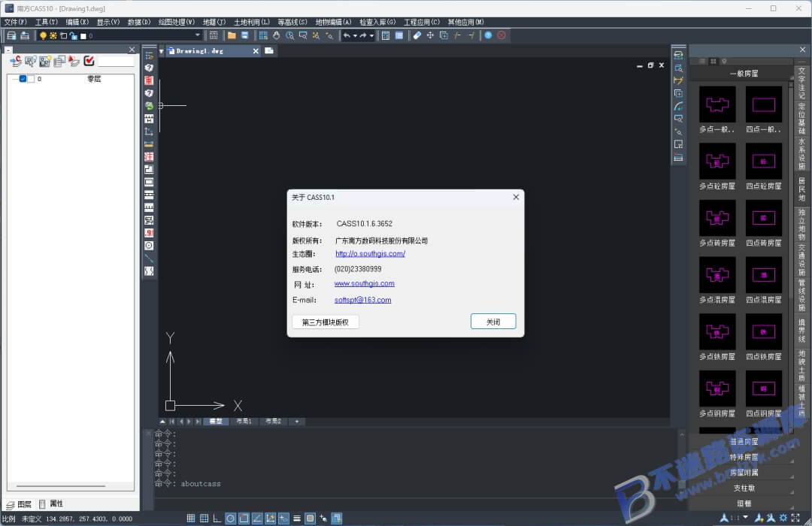Viewport: 812px width, 526px height.
Task: Close the About CASS10.1 dialog with 关闭
Action: click(x=492, y=322)
